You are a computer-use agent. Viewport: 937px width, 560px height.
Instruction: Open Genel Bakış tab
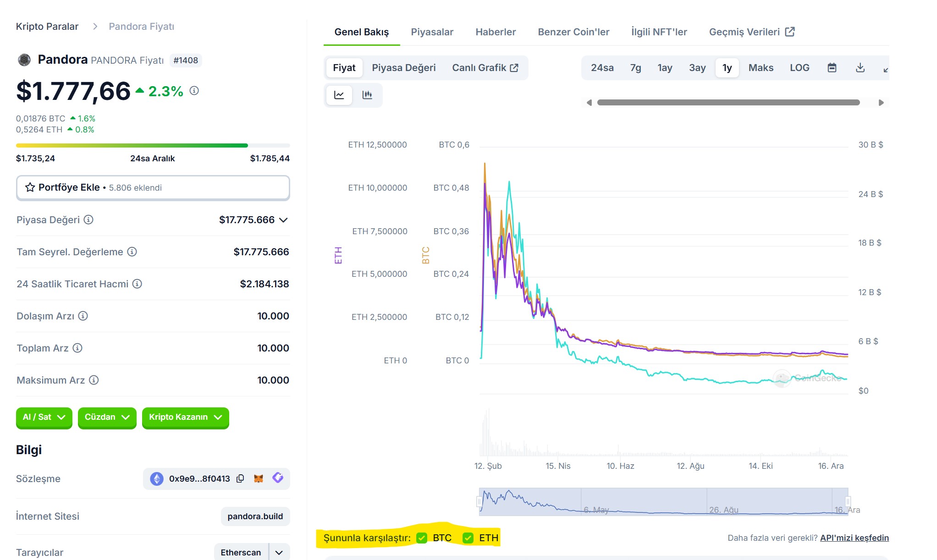[x=362, y=32]
